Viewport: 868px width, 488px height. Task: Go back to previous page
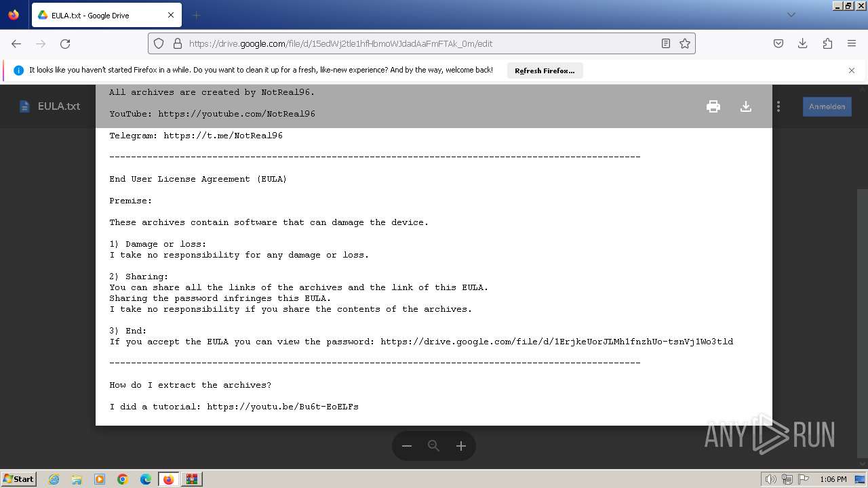coord(16,43)
